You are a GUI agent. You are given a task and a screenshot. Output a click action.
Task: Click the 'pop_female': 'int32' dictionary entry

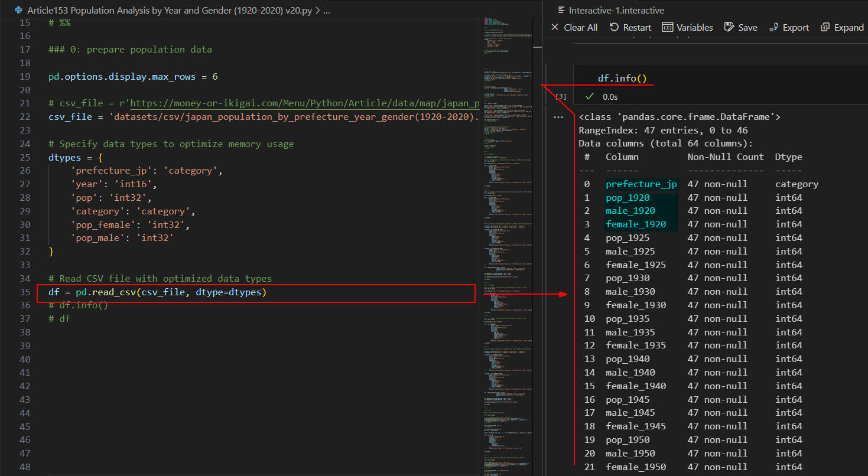click(130, 224)
